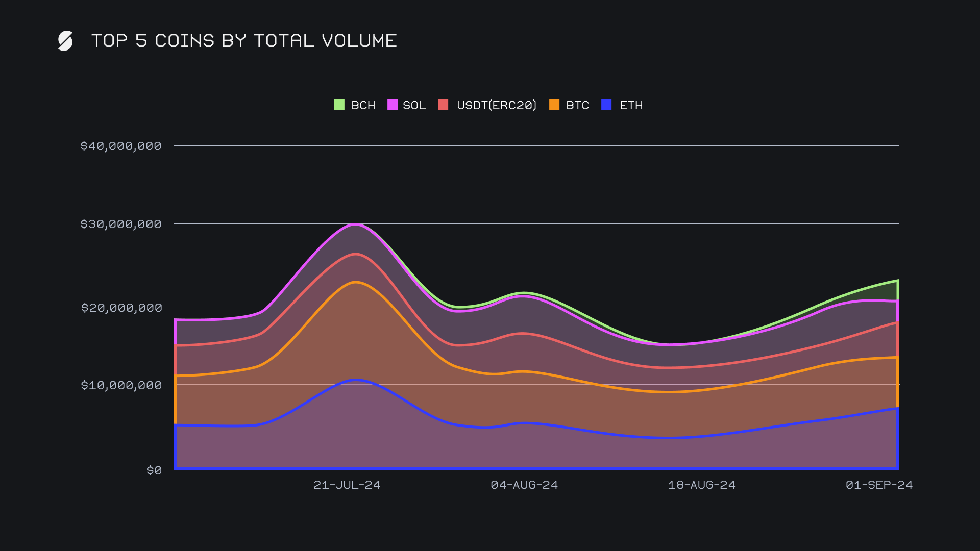
Task: Click the $40,000,000 y-axis label
Action: click(x=121, y=146)
